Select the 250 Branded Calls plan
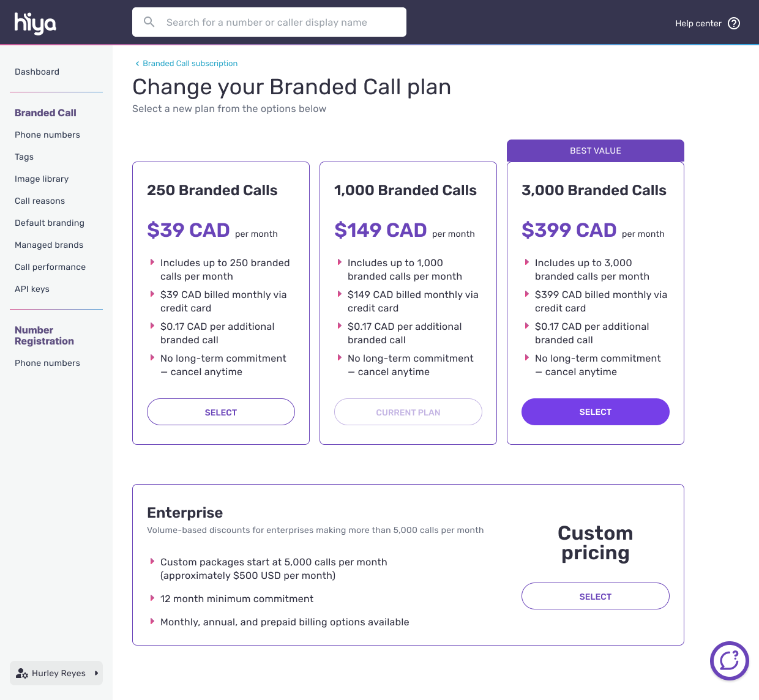Screen dimensions: 759x700 (x=220, y=412)
